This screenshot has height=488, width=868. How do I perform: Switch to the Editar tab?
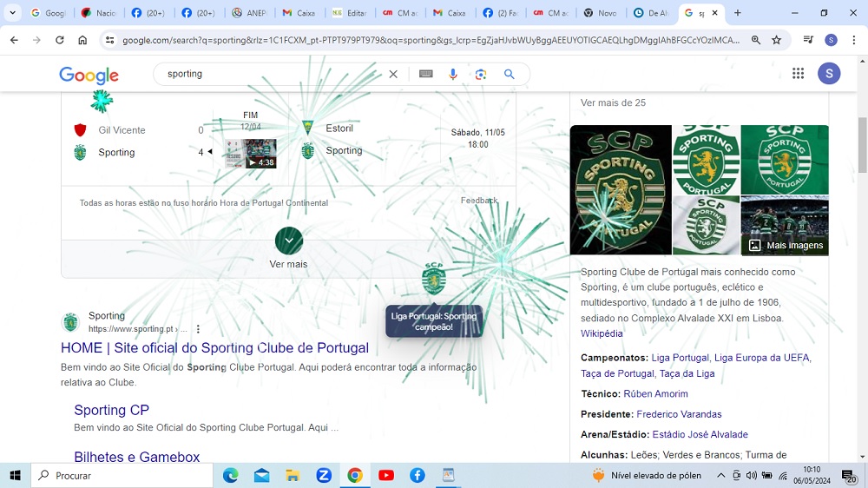350,13
